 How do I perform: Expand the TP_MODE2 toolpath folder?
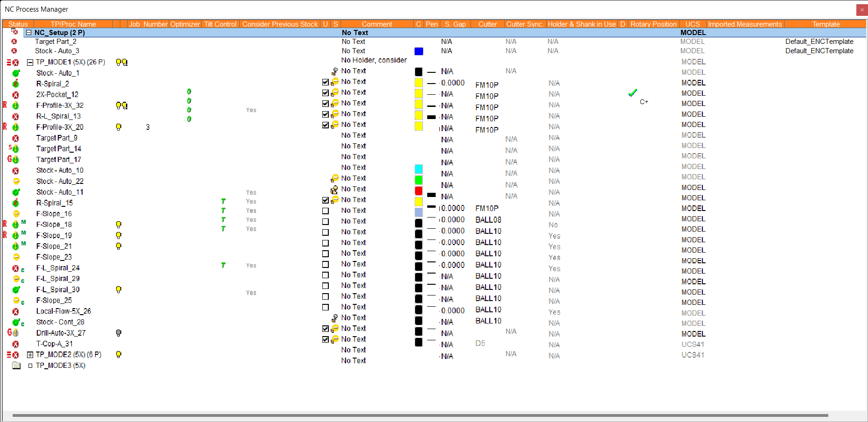30,355
